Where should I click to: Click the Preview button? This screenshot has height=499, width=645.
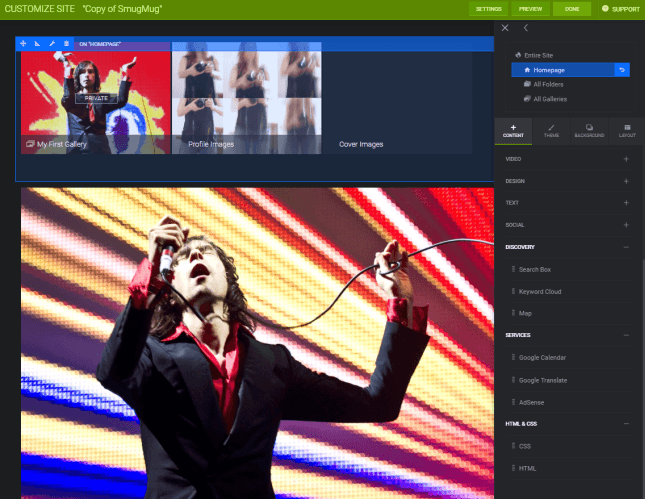(x=530, y=9)
